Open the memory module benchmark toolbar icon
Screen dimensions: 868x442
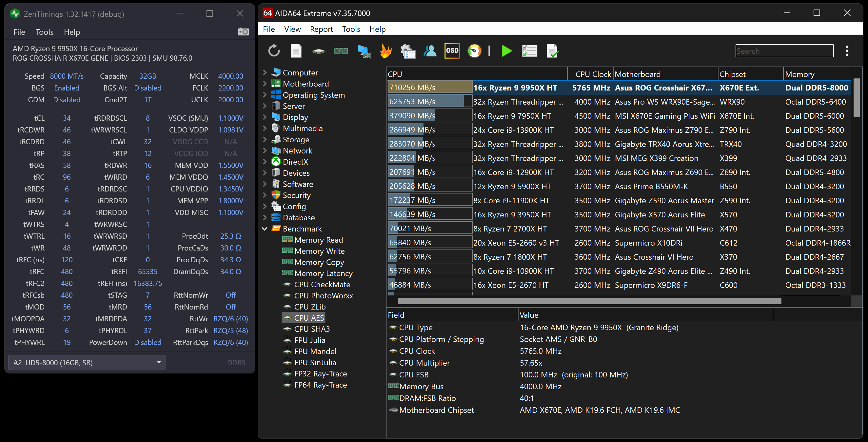(x=340, y=51)
